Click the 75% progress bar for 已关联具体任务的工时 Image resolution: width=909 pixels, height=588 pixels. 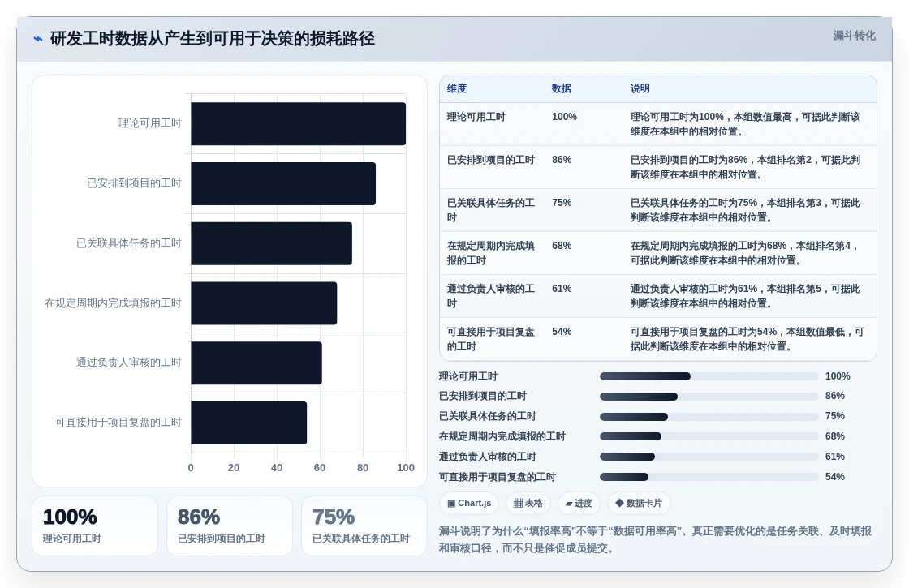[709, 417]
